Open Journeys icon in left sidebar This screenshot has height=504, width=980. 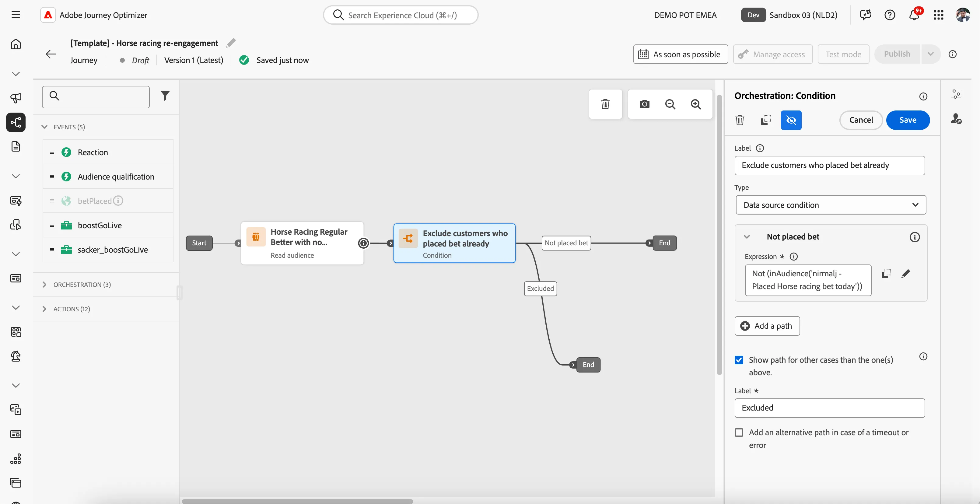(x=16, y=122)
